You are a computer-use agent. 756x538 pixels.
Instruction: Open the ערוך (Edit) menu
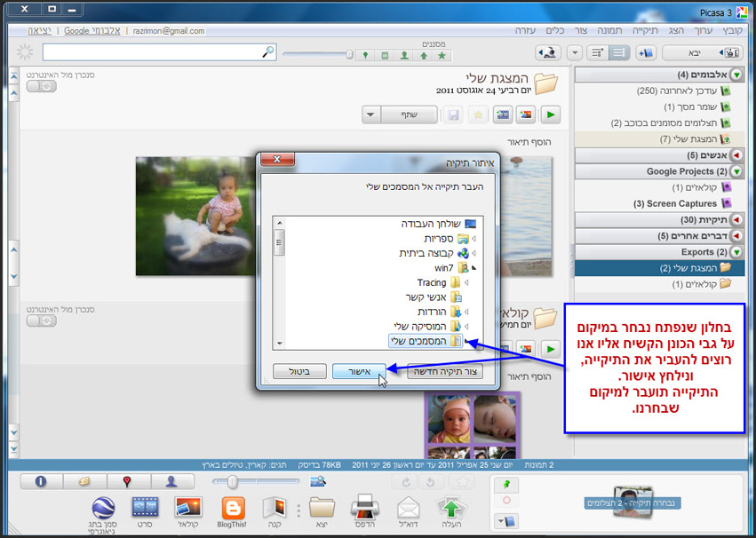pos(703,30)
